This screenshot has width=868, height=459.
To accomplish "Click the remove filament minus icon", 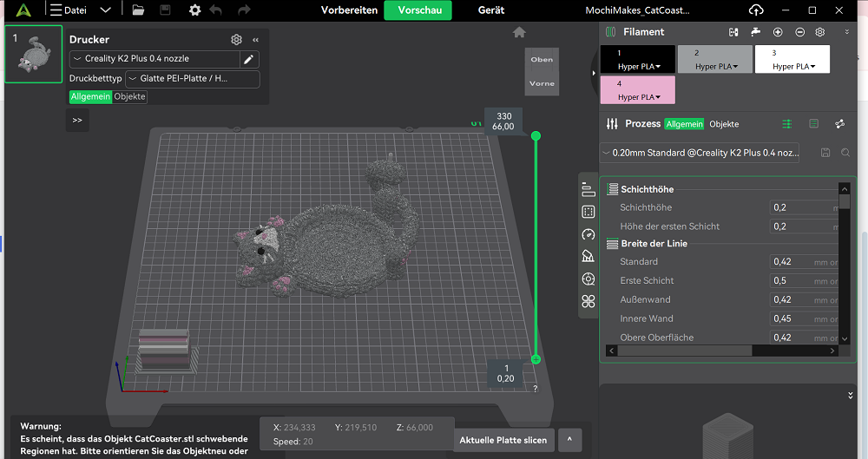I will pyautogui.click(x=799, y=32).
